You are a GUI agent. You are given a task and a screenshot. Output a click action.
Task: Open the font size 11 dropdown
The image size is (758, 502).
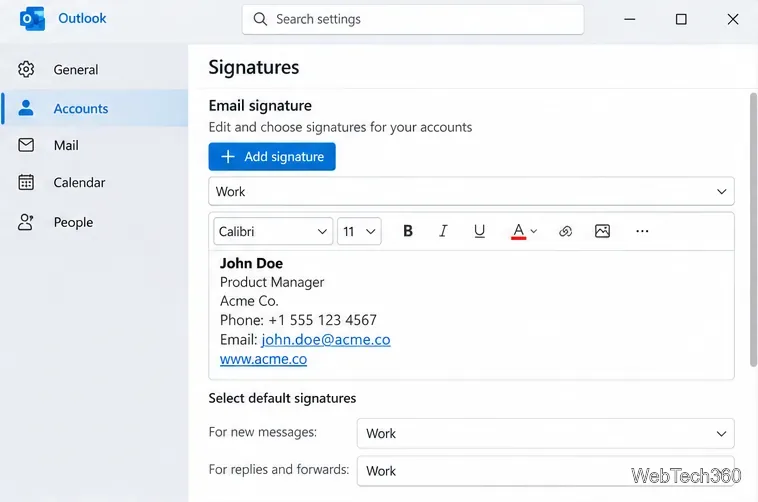pyautogui.click(x=359, y=231)
